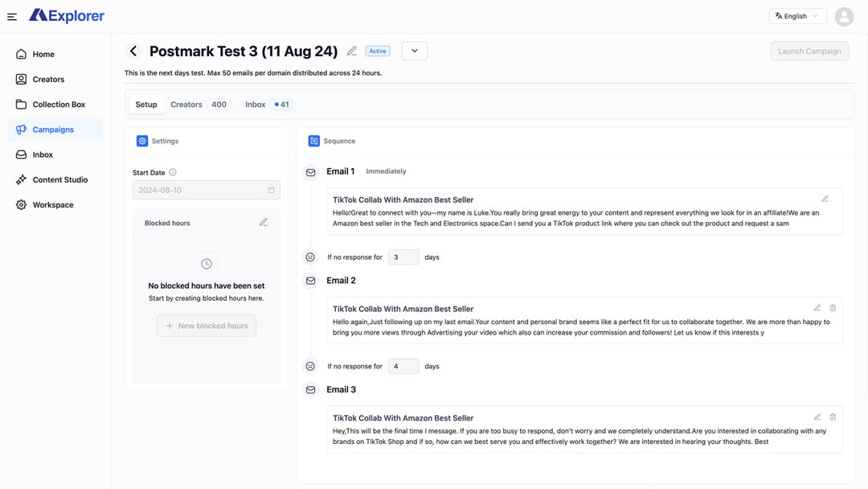Edit Email 1 content pencil icon

[x=825, y=199]
